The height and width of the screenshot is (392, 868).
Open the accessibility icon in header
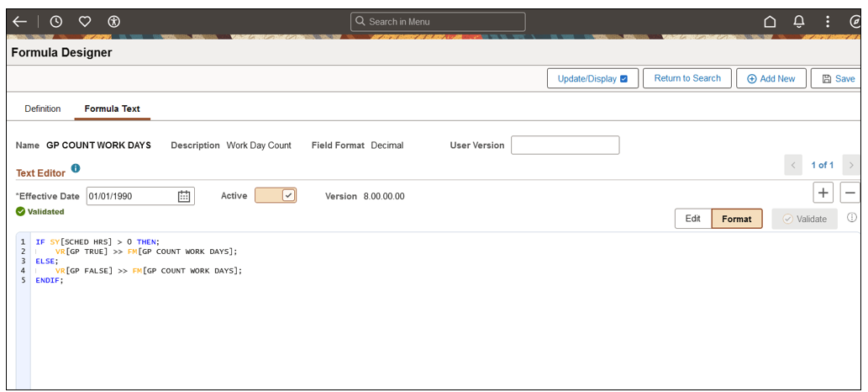tap(113, 22)
